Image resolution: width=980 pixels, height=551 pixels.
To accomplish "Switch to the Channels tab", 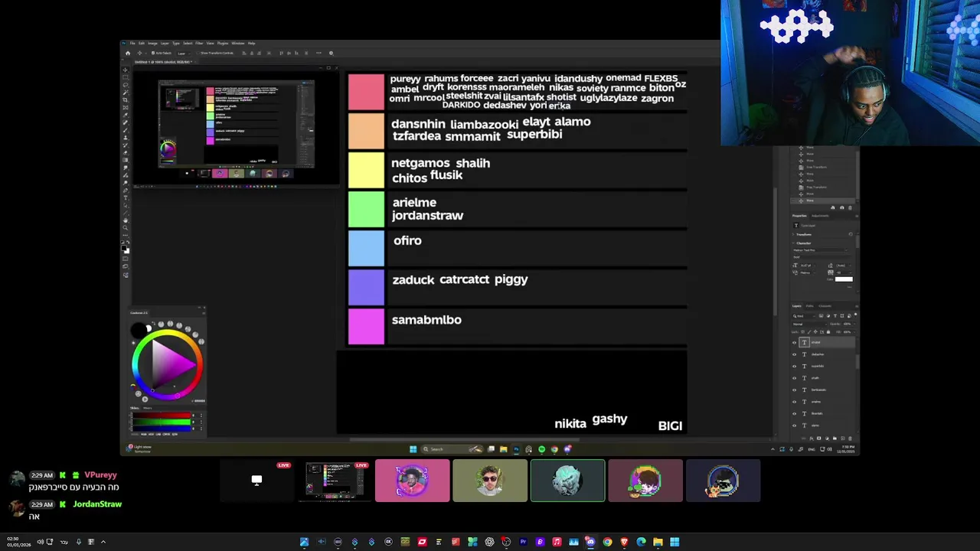I will (825, 305).
